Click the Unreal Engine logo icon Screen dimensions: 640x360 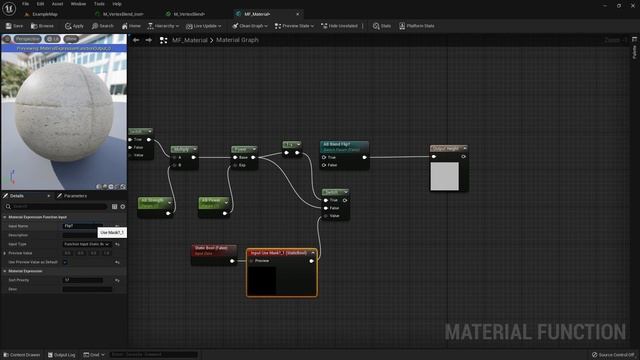(9, 8)
